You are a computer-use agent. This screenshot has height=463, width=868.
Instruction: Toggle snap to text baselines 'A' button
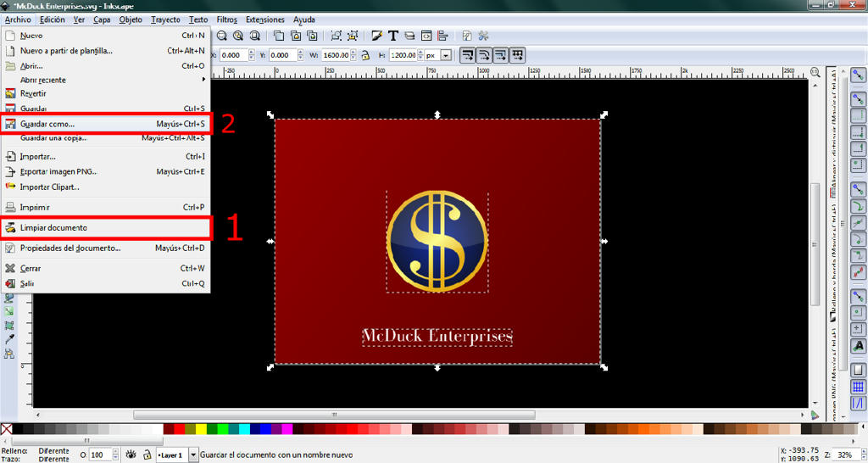point(858,346)
